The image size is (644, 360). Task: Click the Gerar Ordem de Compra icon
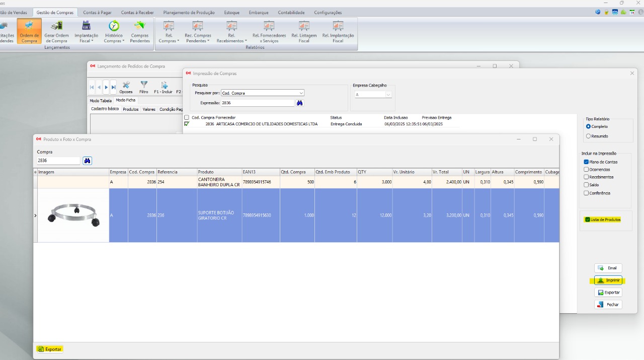56,31
